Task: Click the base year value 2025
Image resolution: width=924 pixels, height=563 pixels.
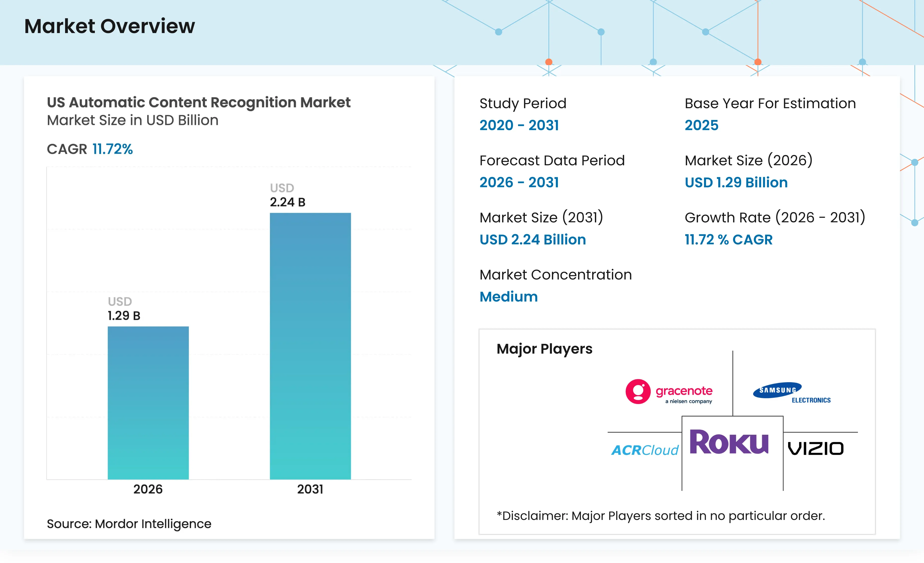Action: coord(701,125)
